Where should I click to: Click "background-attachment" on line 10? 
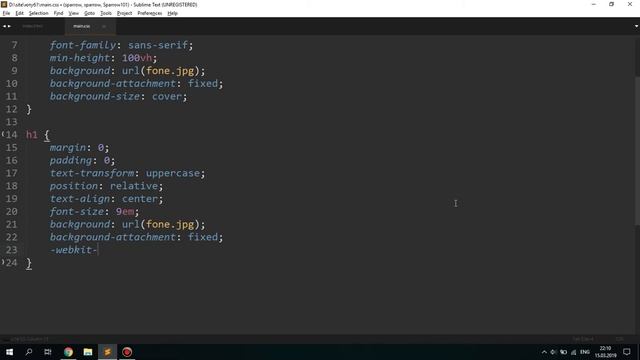[113, 83]
